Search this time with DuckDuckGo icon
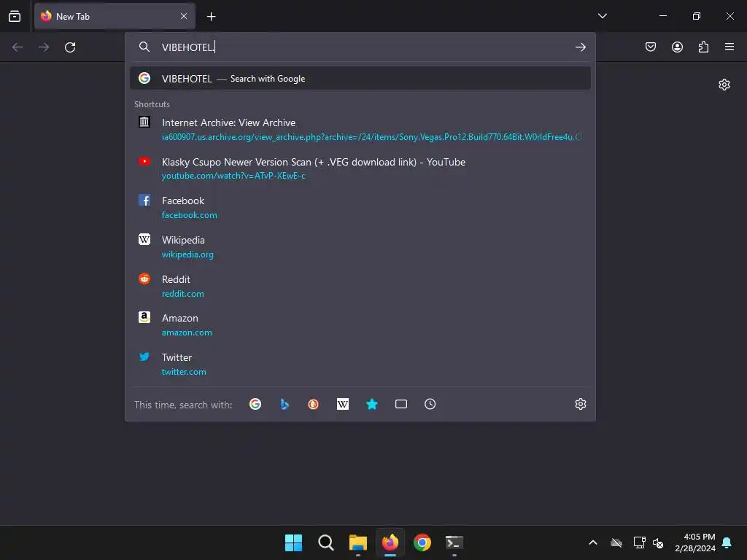 [313, 404]
